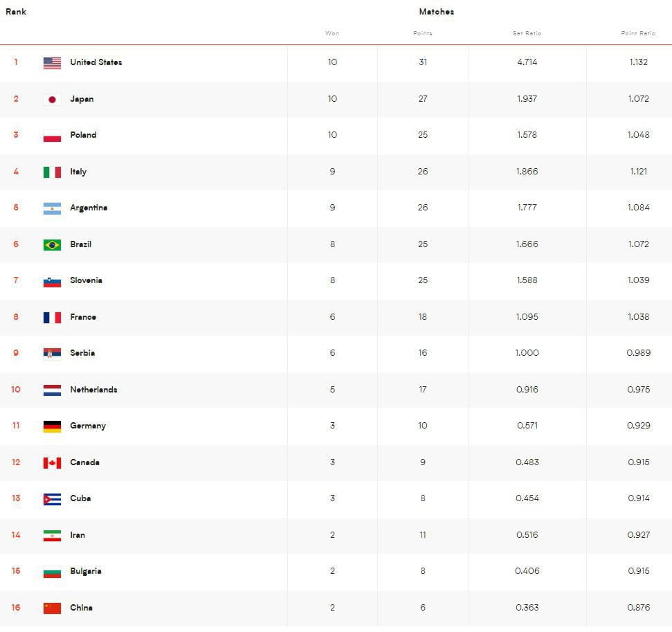
Task: Open the Germany team link
Action: pyautogui.click(x=88, y=426)
